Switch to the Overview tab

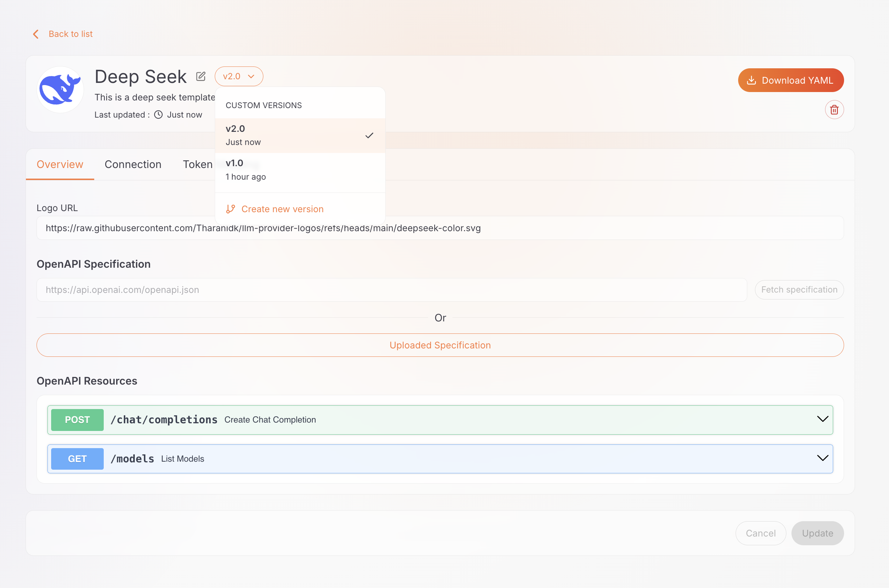tap(60, 164)
